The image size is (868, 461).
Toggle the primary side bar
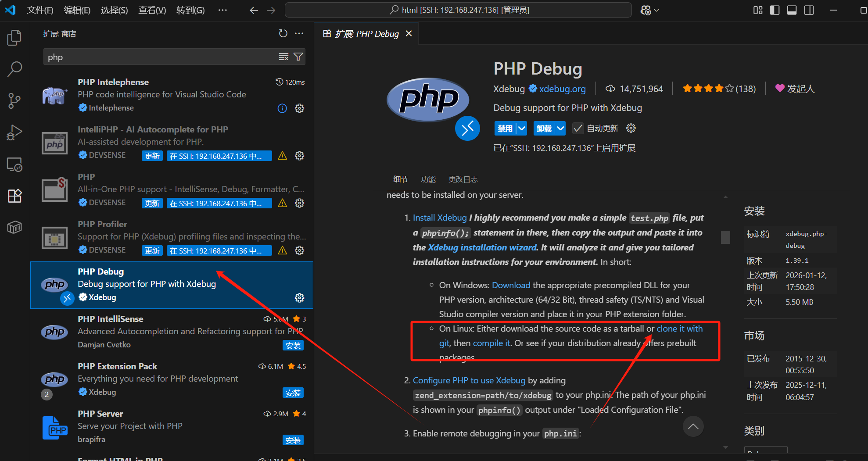tap(775, 10)
